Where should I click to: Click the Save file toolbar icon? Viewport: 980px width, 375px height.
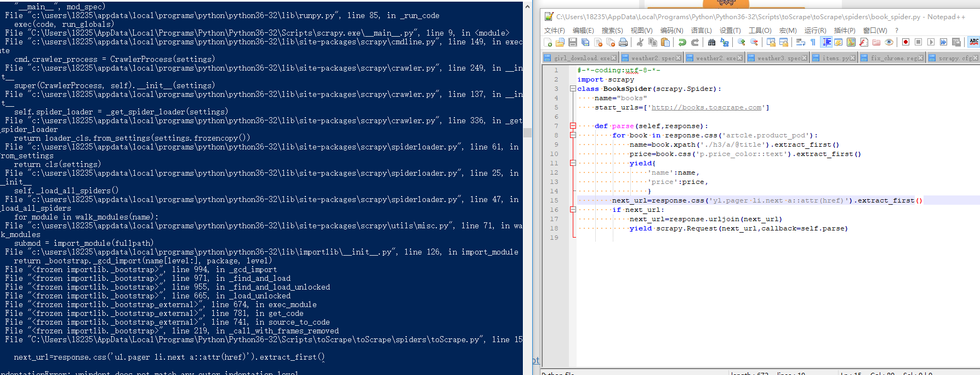(572, 42)
